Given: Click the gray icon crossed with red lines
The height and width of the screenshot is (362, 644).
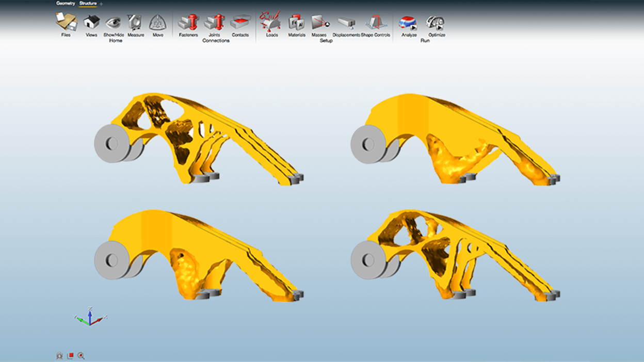Looking at the screenshot, I should (x=60, y=356).
